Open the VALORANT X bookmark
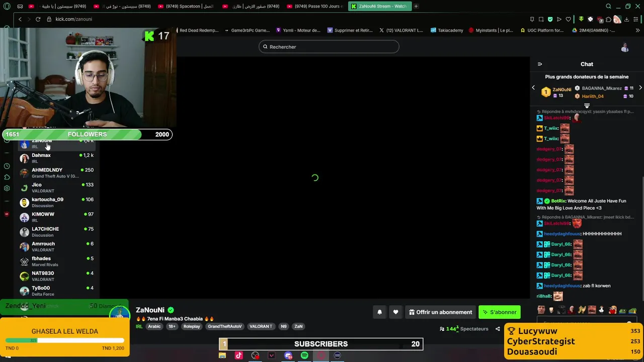The width and height of the screenshot is (644, 362). 401,30
